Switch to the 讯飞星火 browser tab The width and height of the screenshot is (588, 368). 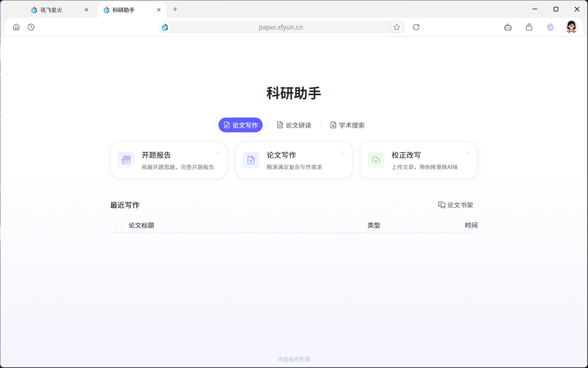click(x=51, y=9)
